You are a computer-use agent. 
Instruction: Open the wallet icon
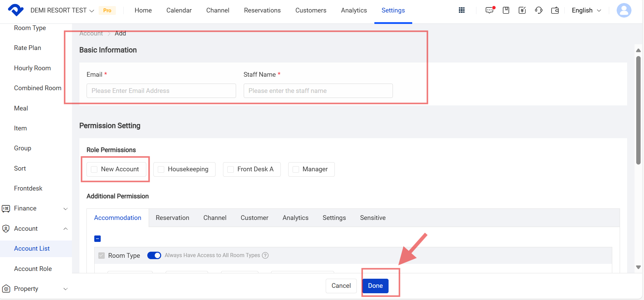[555, 10]
